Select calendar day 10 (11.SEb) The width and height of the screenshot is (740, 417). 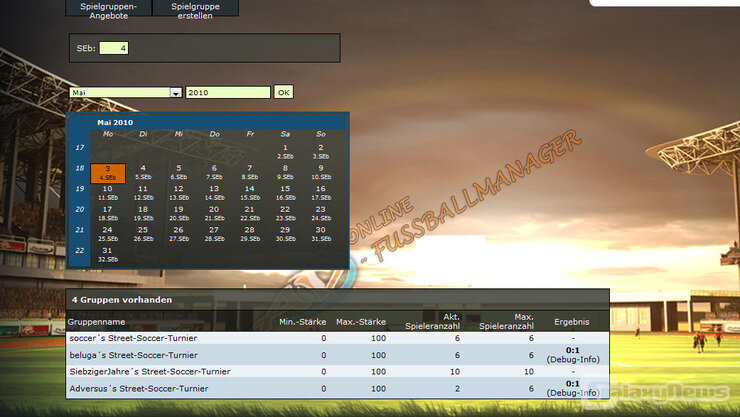tap(108, 193)
